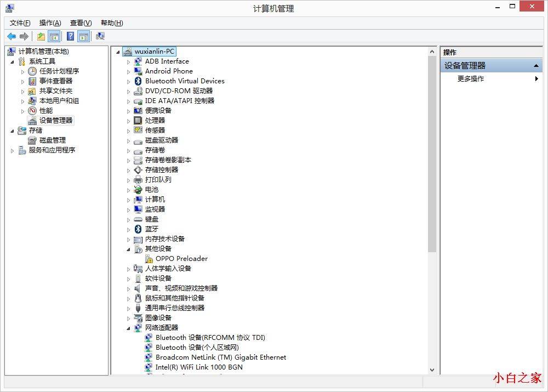Toggle the action pane toolbar icon
The width and height of the screenshot is (548, 392).
pyautogui.click(x=84, y=36)
